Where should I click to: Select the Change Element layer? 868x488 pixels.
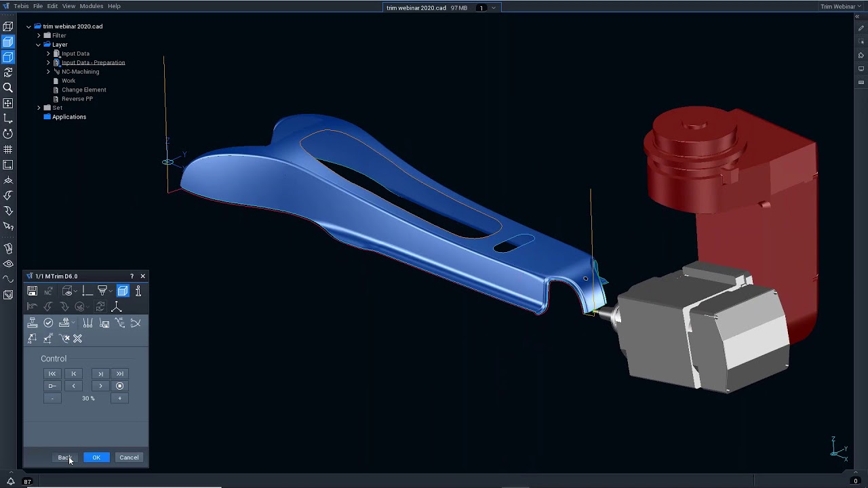point(83,89)
